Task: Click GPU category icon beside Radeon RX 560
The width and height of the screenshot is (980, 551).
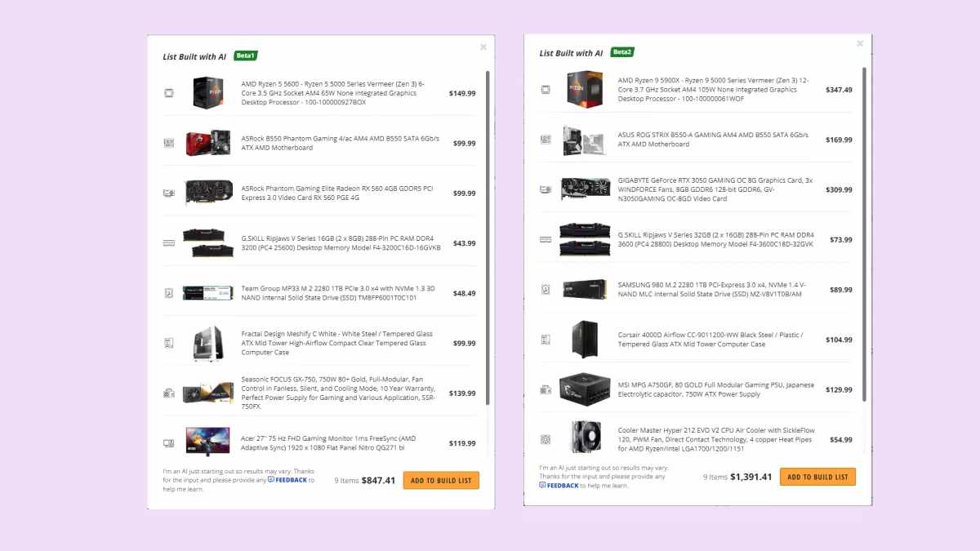Action: click(x=169, y=193)
